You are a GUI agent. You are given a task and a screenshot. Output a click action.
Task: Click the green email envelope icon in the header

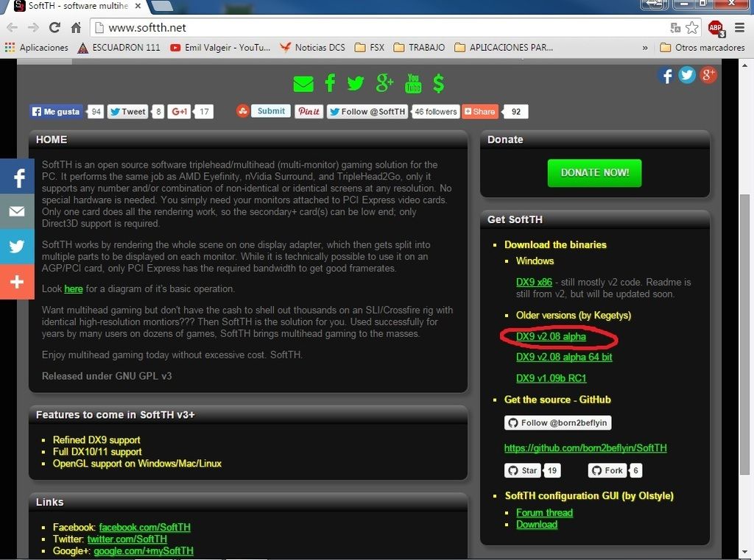(x=303, y=84)
